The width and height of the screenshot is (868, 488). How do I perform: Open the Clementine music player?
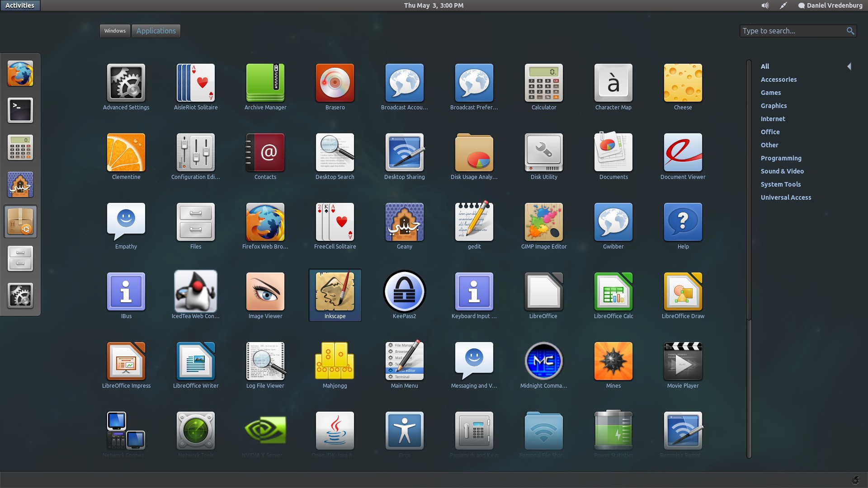tap(126, 156)
